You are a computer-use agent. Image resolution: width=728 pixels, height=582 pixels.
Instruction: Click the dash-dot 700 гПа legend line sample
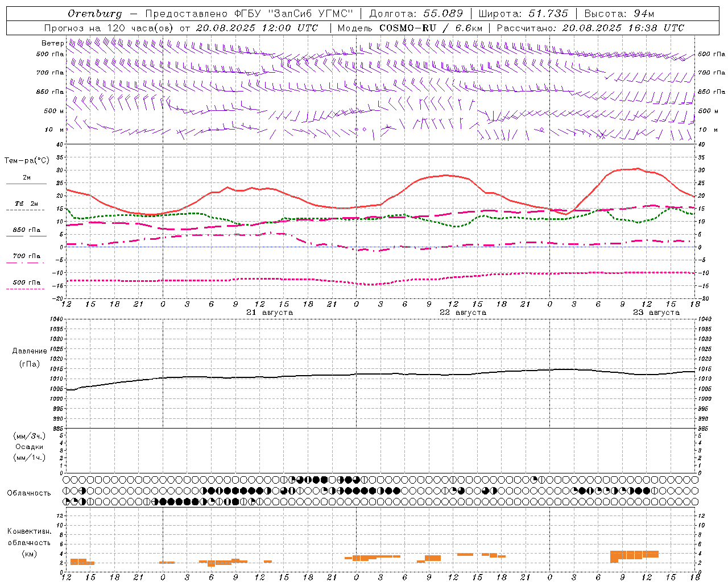tap(25, 263)
